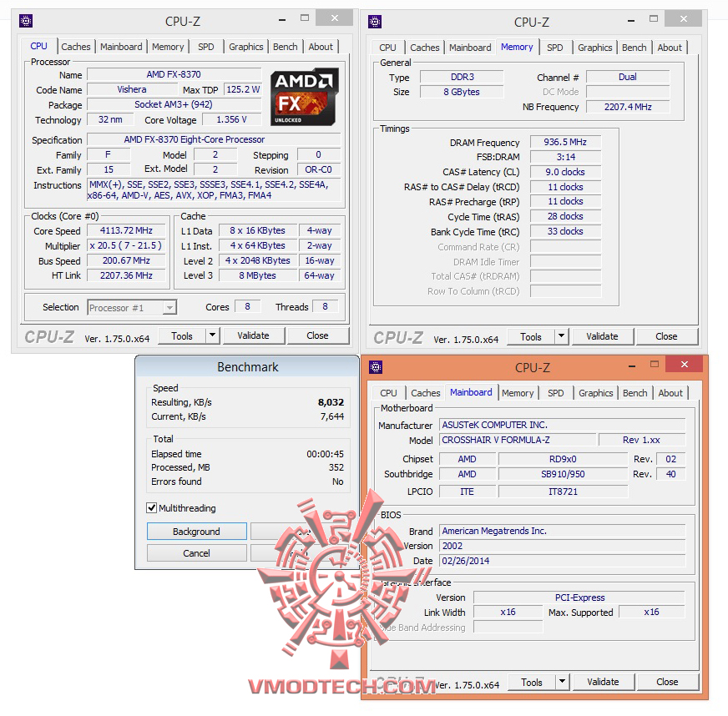Open Tools dropdown arrow in Mainboard window
The height and width of the screenshot is (716, 728).
click(x=563, y=681)
